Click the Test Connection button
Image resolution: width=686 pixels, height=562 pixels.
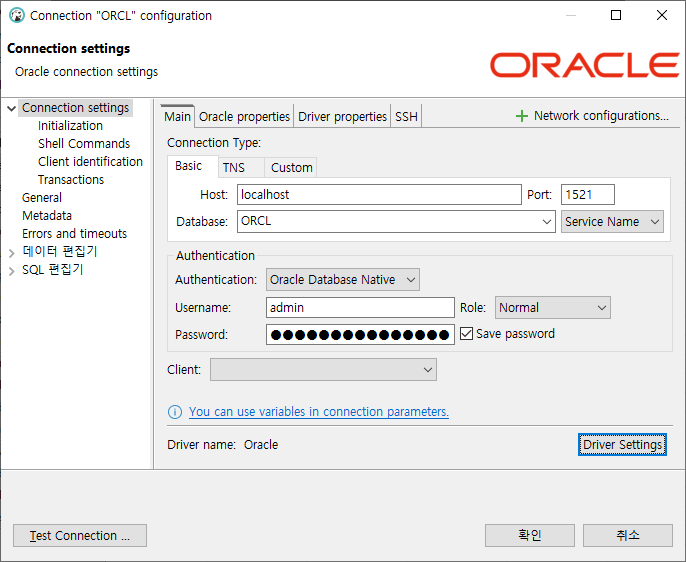pos(80,536)
